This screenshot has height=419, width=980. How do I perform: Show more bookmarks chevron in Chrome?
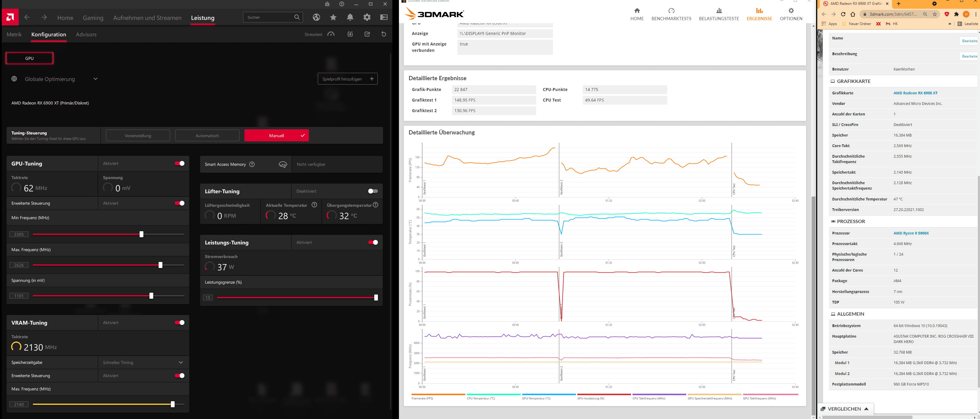pyautogui.click(x=950, y=24)
